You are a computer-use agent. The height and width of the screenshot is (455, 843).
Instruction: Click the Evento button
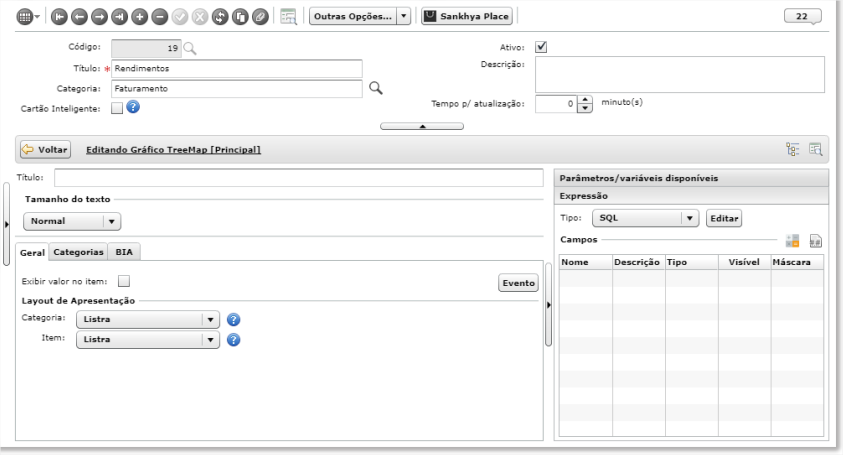pos(518,283)
